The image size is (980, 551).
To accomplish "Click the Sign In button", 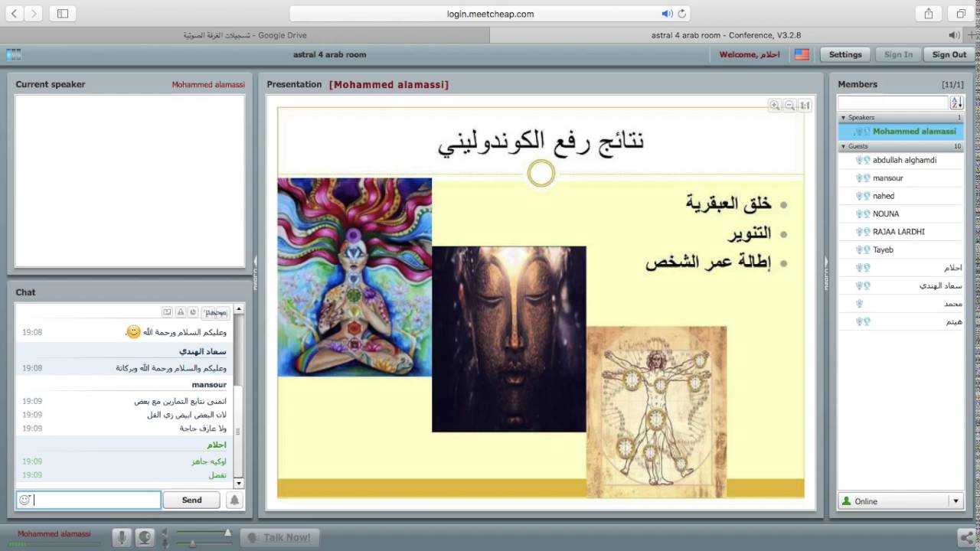I will tap(898, 54).
